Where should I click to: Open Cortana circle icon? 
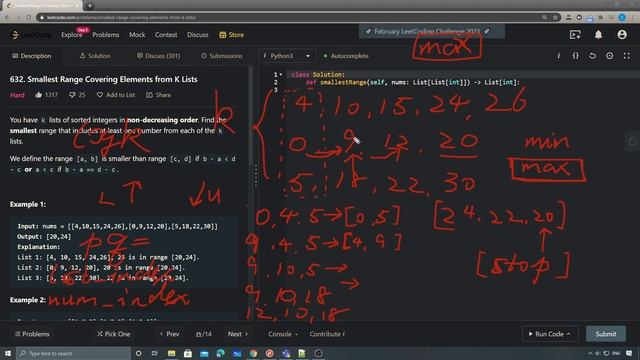(x=138, y=353)
